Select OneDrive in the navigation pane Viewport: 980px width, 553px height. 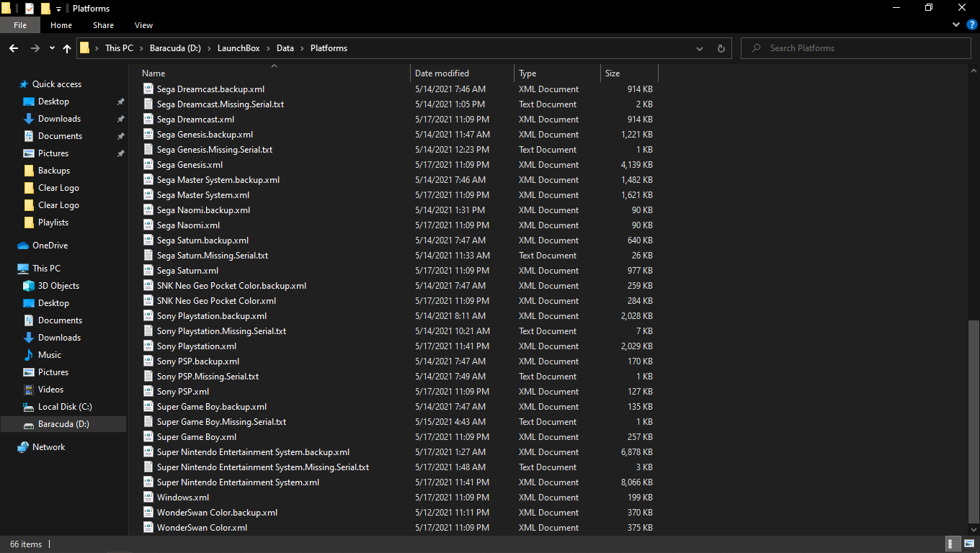coord(50,246)
